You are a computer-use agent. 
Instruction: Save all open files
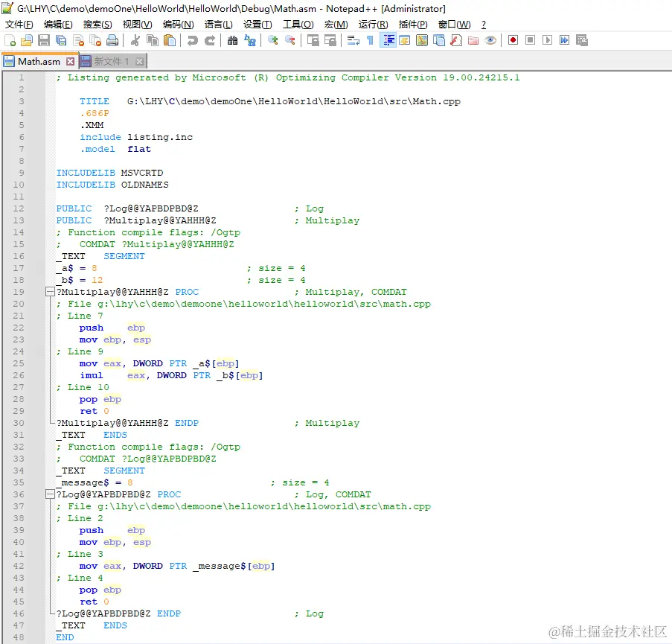tap(61, 40)
